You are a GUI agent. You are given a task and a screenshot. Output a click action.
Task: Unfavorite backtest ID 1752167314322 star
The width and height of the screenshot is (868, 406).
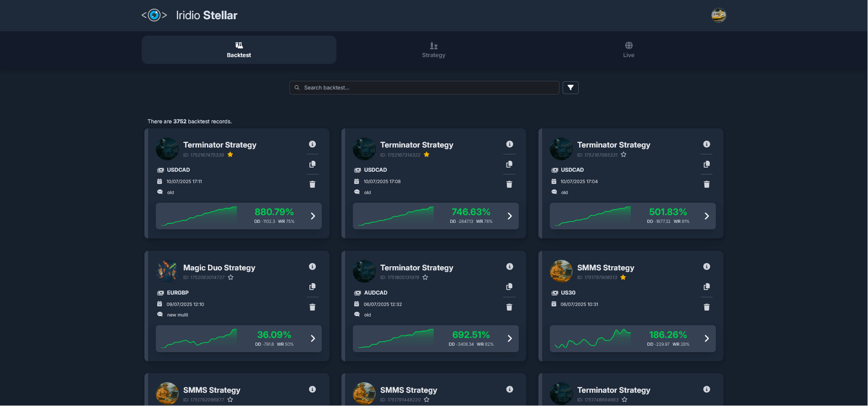(x=426, y=155)
